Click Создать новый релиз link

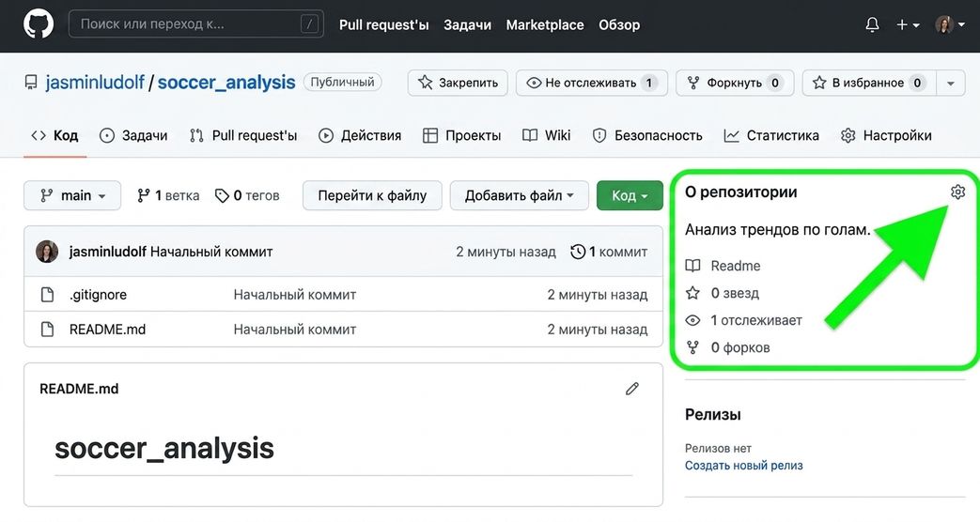point(744,465)
